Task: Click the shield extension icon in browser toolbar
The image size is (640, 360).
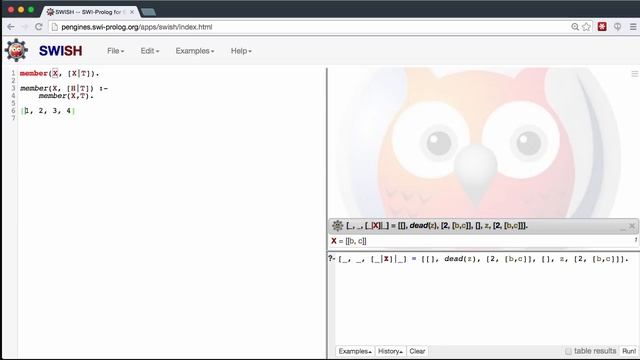Action: (617, 27)
